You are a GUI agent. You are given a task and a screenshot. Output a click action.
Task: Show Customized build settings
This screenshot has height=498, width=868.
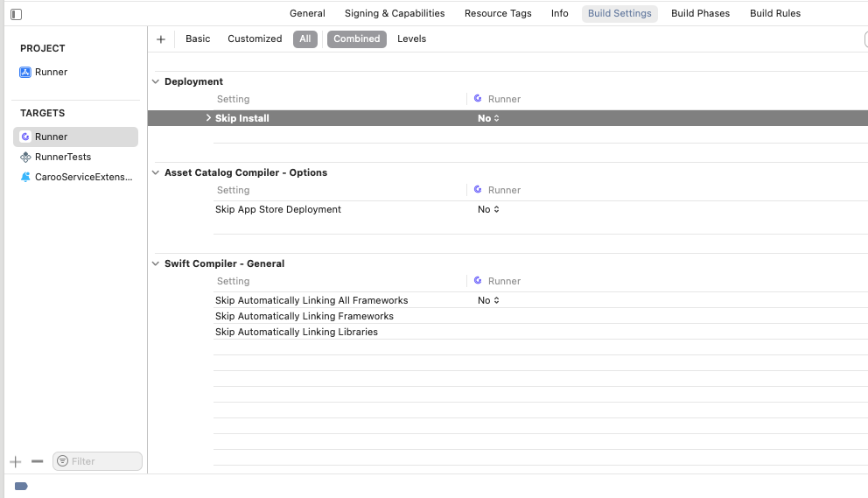click(x=255, y=39)
